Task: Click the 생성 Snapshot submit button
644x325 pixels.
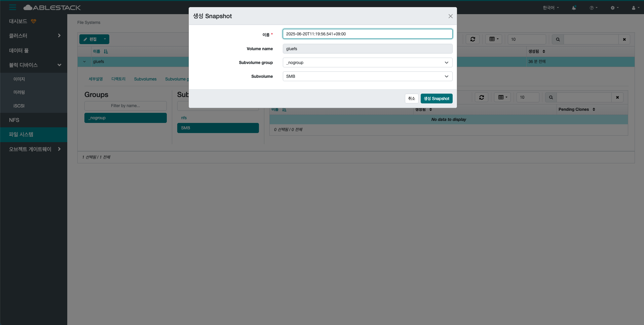Action: coord(437,98)
